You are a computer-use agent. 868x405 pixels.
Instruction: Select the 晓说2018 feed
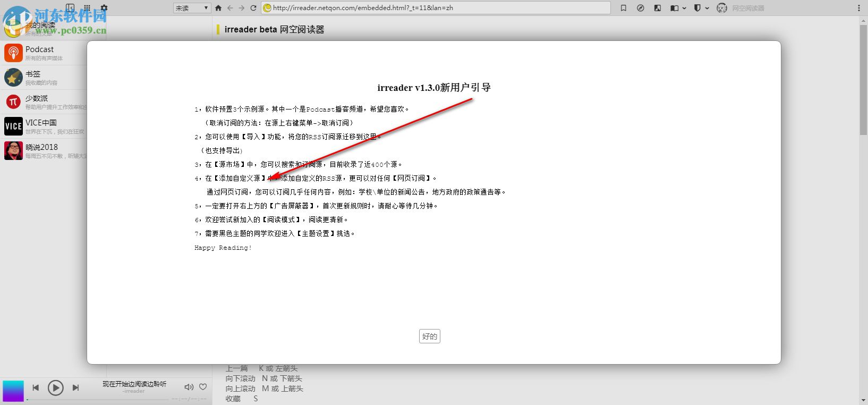click(x=44, y=151)
